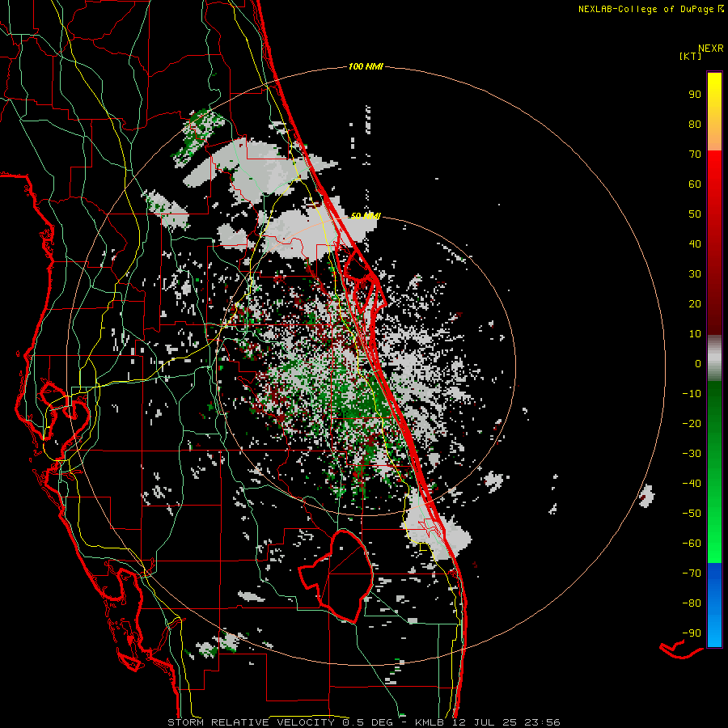This screenshot has width=728, height=728.
Task: Click the 10 value on the velocity scale
Action: pos(695,334)
